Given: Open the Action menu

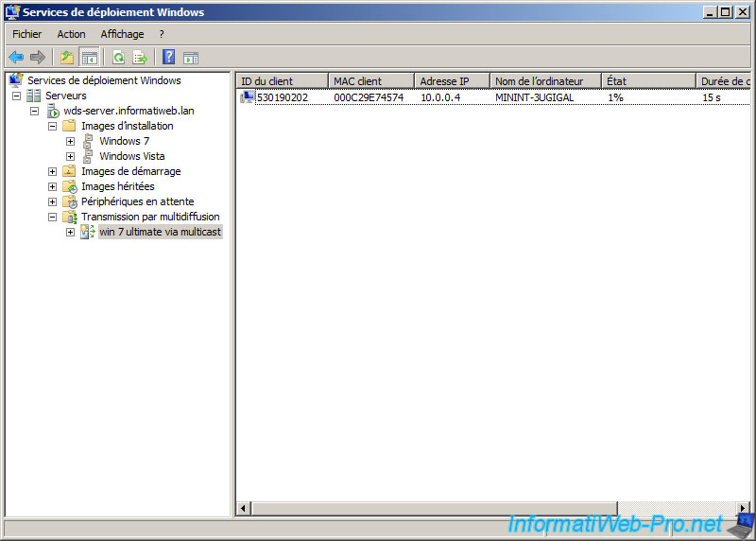Looking at the screenshot, I should click(x=72, y=34).
